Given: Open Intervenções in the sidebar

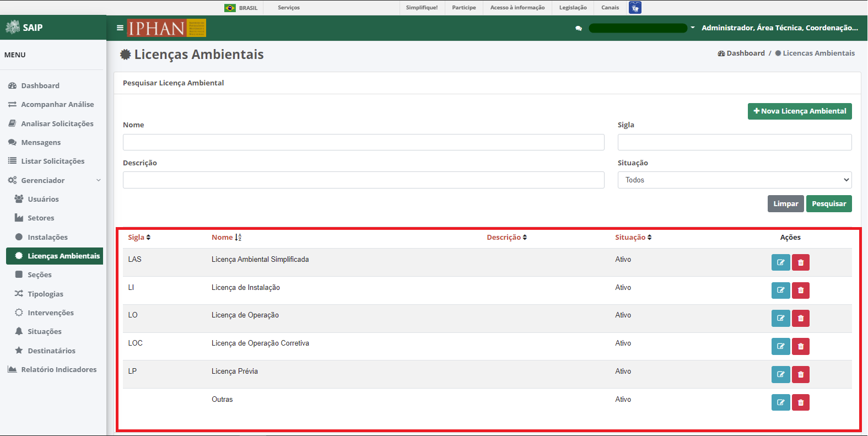Looking at the screenshot, I should 51,313.
